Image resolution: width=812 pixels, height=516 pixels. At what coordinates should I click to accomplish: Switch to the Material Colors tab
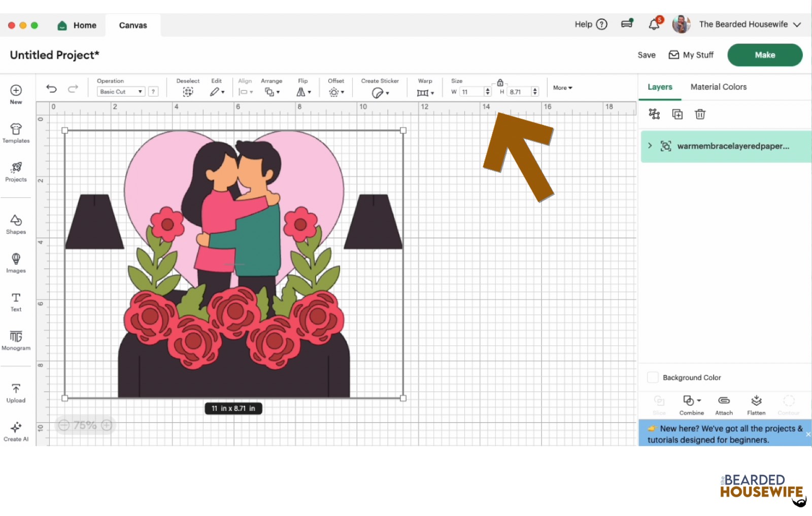[x=718, y=87]
